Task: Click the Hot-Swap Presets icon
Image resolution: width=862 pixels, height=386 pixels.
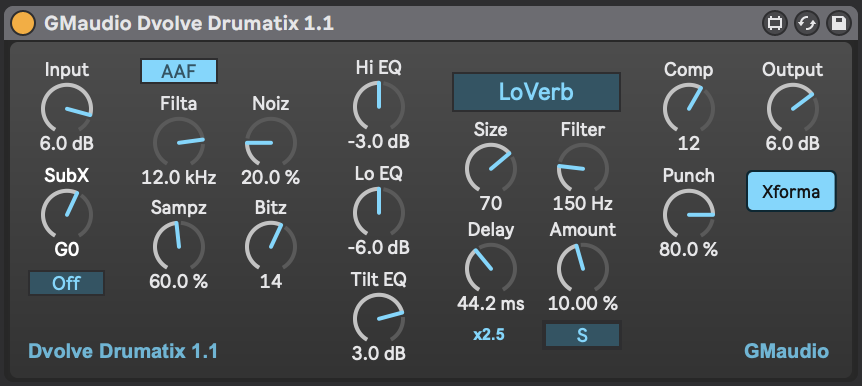Action: (x=807, y=24)
